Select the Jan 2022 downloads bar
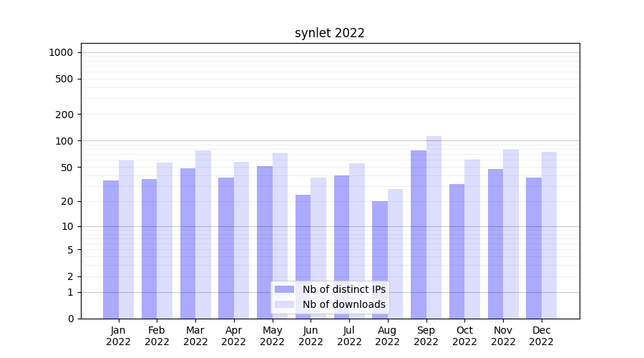Screen dimensions: 644x358 click(127, 239)
